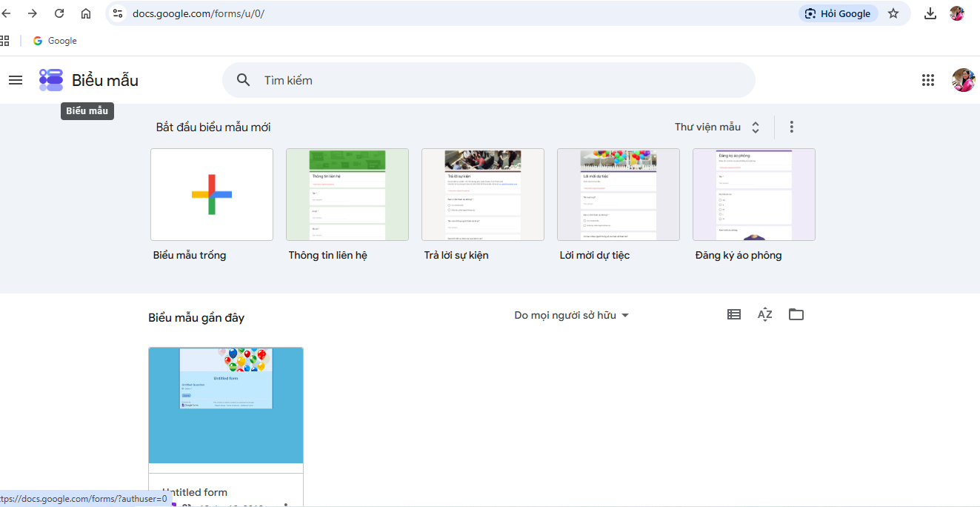The height and width of the screenshot is (507, 980).
Task: Click the Google Forms logo icon
Action: pos(51,80)
